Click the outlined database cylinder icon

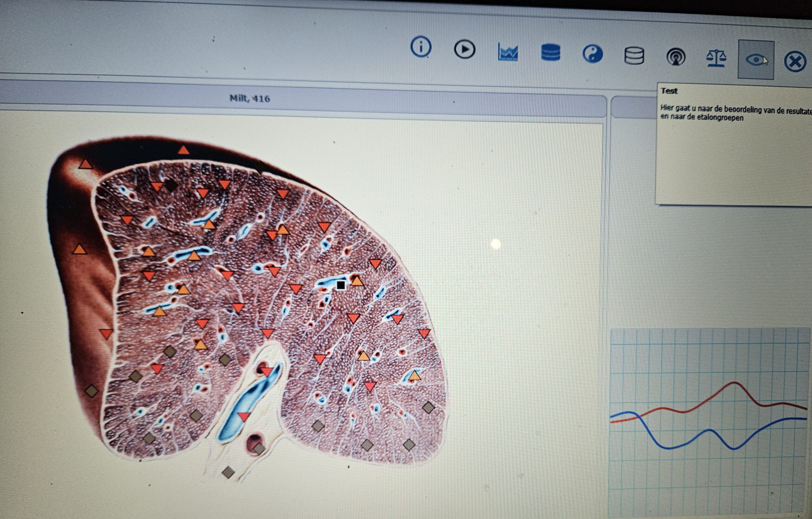coord(634,55)
